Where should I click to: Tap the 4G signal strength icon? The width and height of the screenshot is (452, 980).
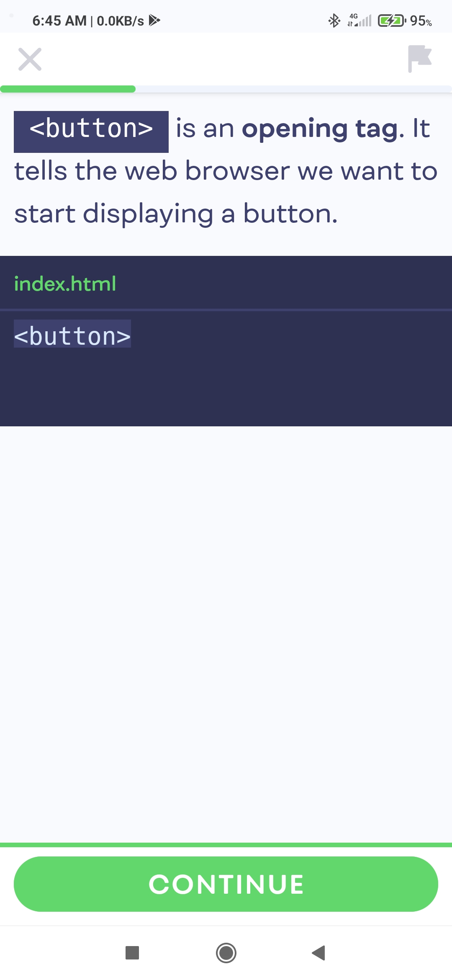pos(360,20)
